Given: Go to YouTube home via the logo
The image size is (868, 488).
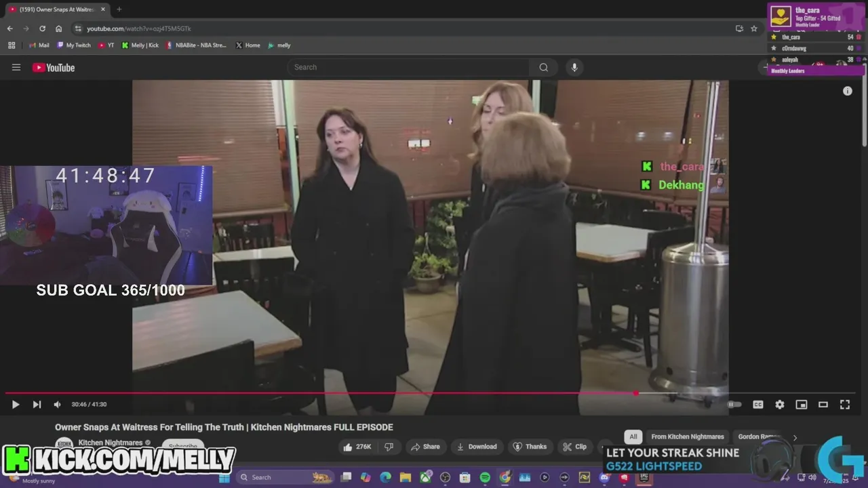Looking at the screenshot, I should (x=53, y=67).
